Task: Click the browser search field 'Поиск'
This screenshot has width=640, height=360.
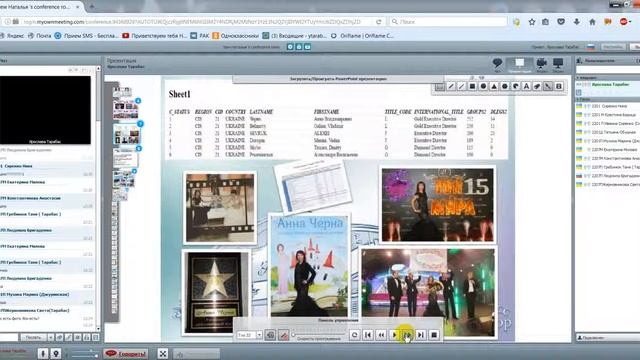Action: point(448,22)
